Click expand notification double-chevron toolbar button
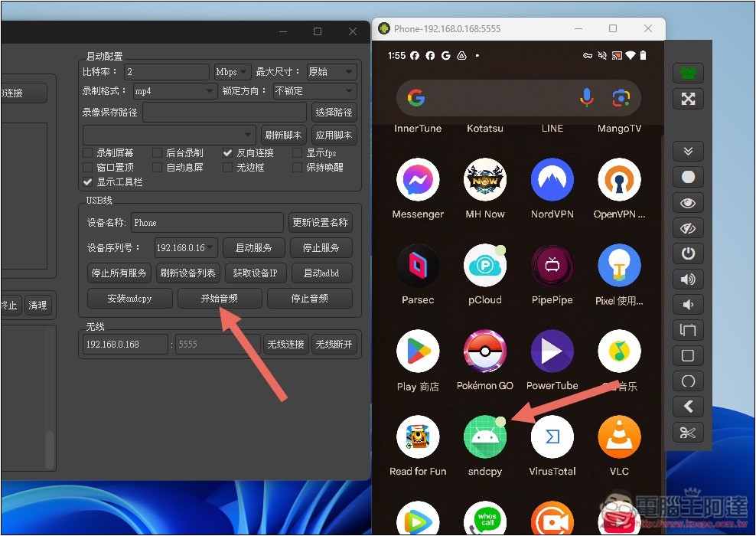Image resolution: width=756 pixels, height=536 pixels. tap(688, 152)
